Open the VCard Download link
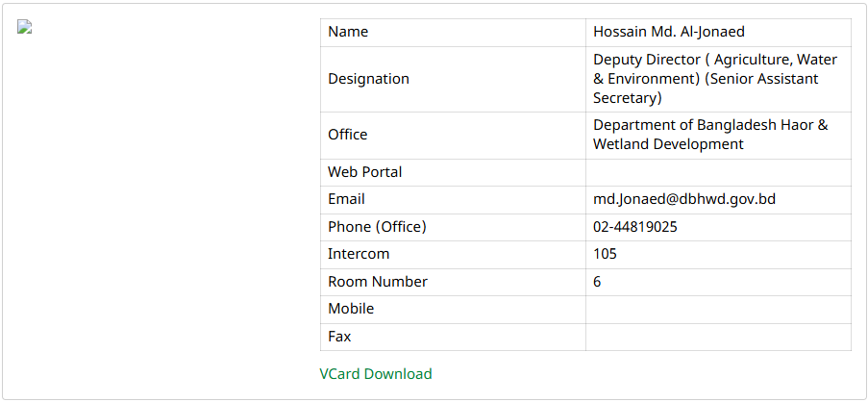Screen dimensions: 868x402 click(x=376, y=374)
